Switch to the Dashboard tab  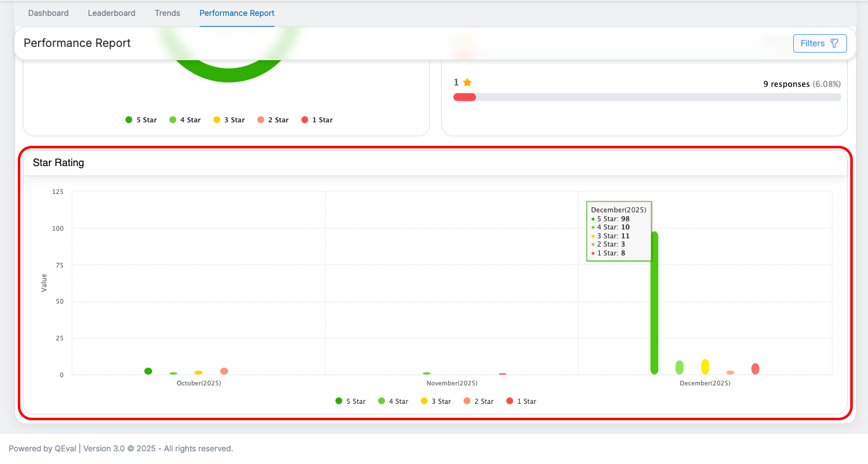(48, 13)
